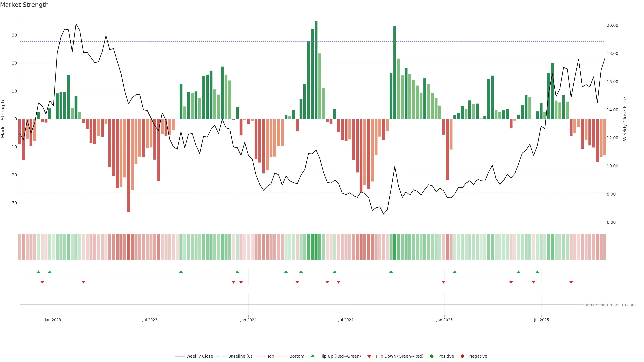
Task: Click the tallest green bar in 2024
Action: (x=316, y=70)
